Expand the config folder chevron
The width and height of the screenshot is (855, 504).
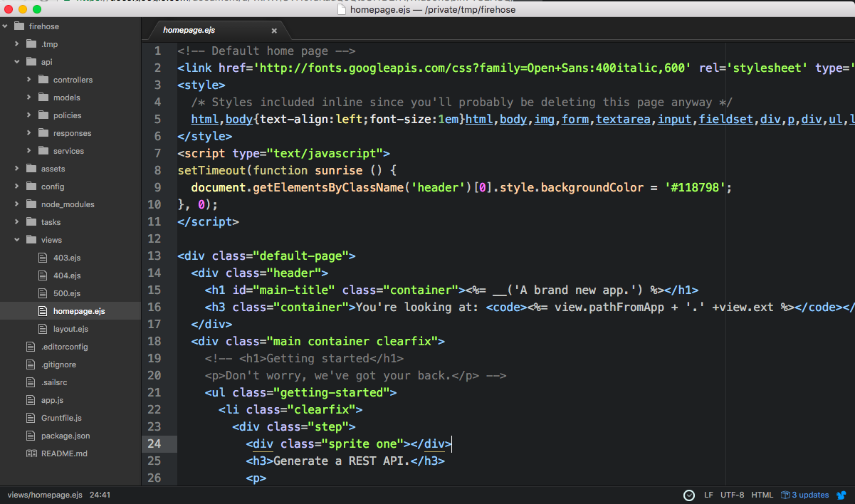(17, 187)
